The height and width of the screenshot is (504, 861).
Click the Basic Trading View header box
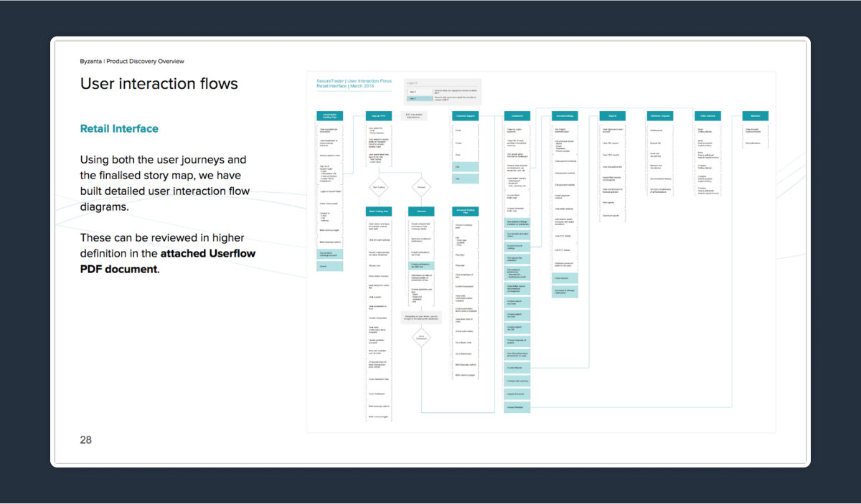378,211
